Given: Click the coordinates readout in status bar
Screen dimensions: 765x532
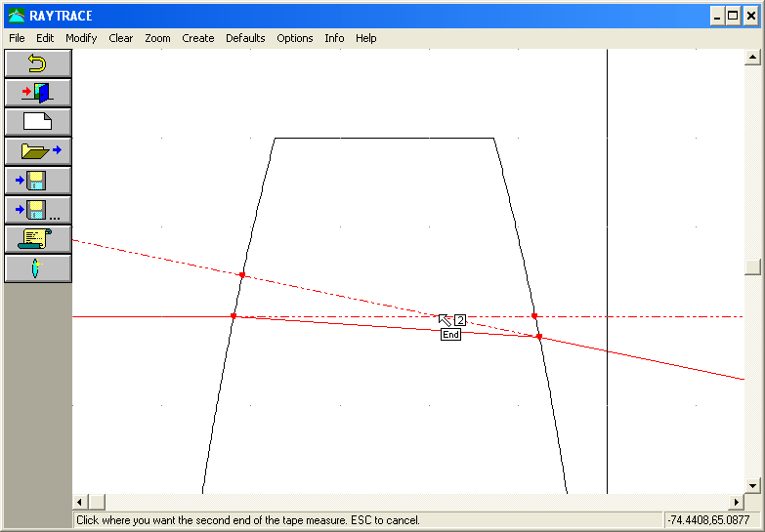Looking at the screenshot, I should click(708, 520).
